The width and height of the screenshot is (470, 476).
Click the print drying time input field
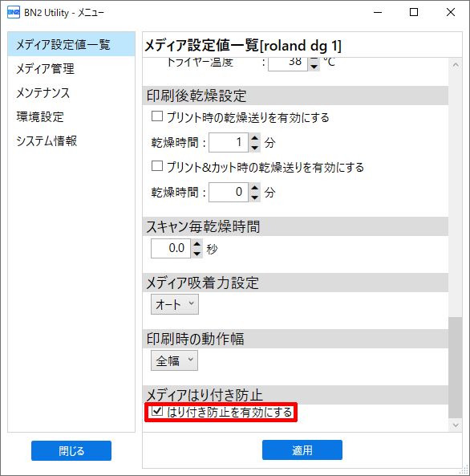pos(229,142)
